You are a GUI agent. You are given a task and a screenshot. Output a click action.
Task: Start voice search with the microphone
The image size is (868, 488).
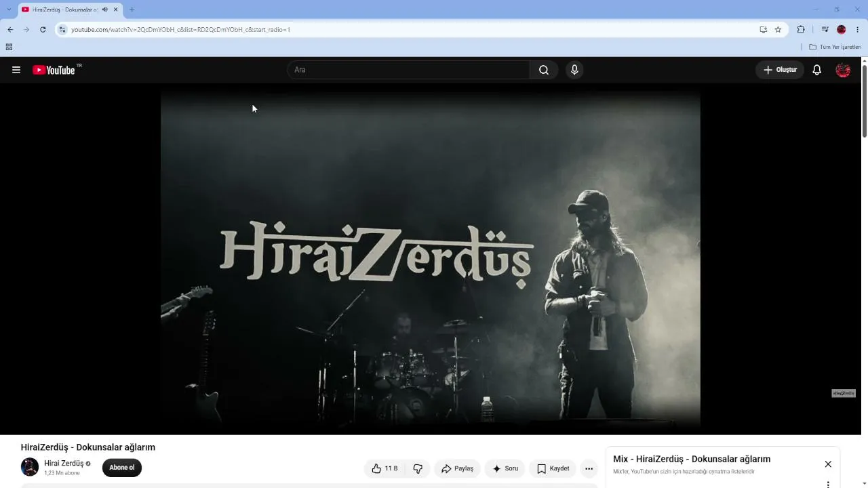click(574, 70)
